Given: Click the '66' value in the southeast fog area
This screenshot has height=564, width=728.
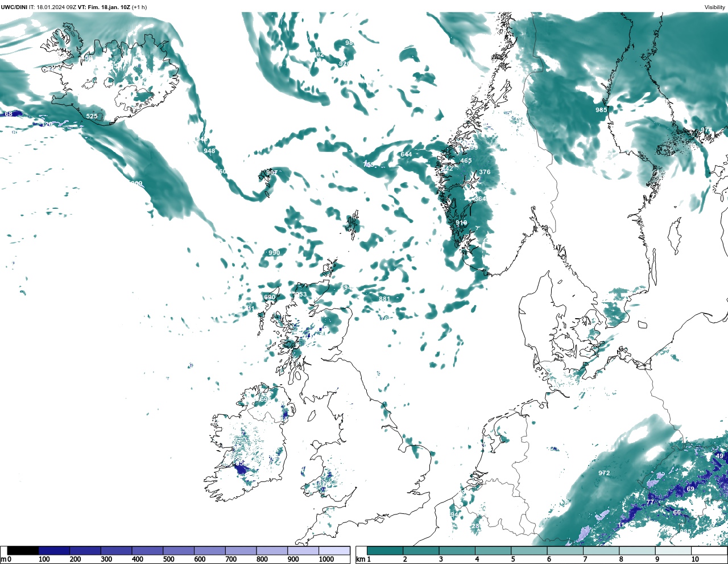Looking at the screenshot, I should coord(677,512).
